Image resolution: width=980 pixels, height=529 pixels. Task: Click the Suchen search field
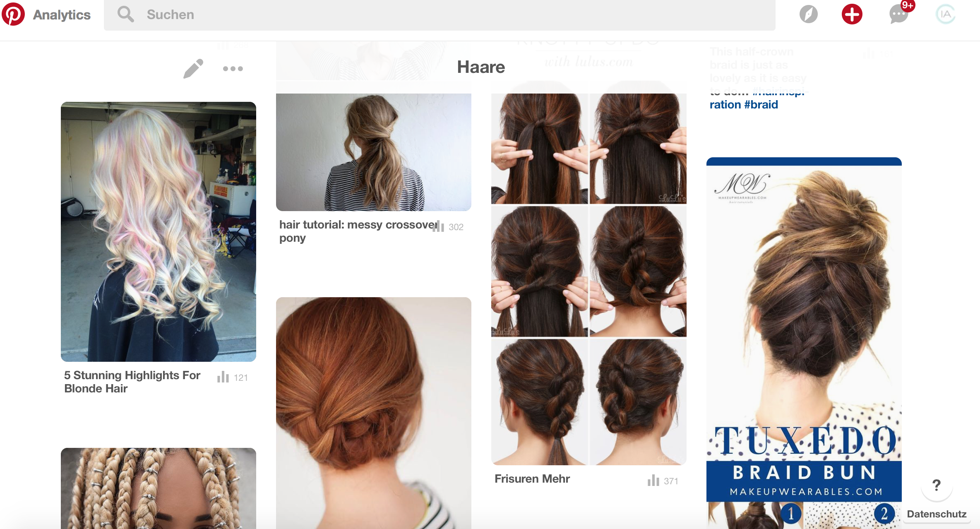440,15
